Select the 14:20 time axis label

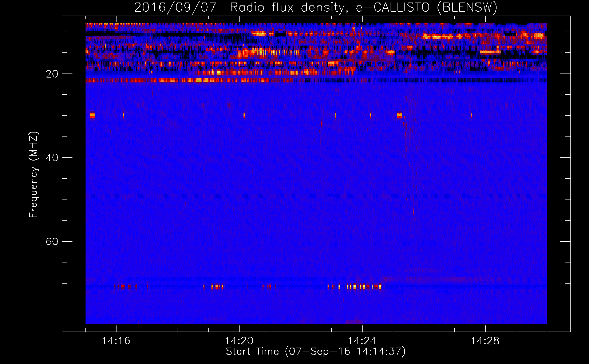[x=239, y=341]
